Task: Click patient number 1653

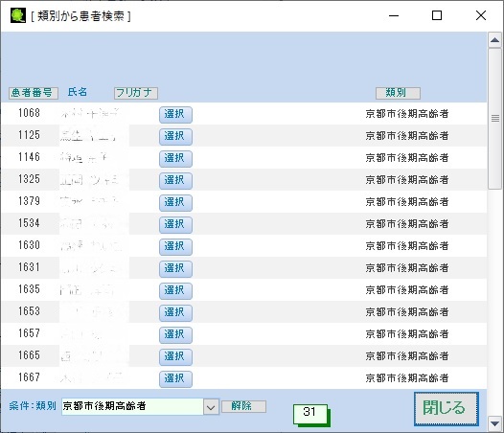Action: (30, 311)
